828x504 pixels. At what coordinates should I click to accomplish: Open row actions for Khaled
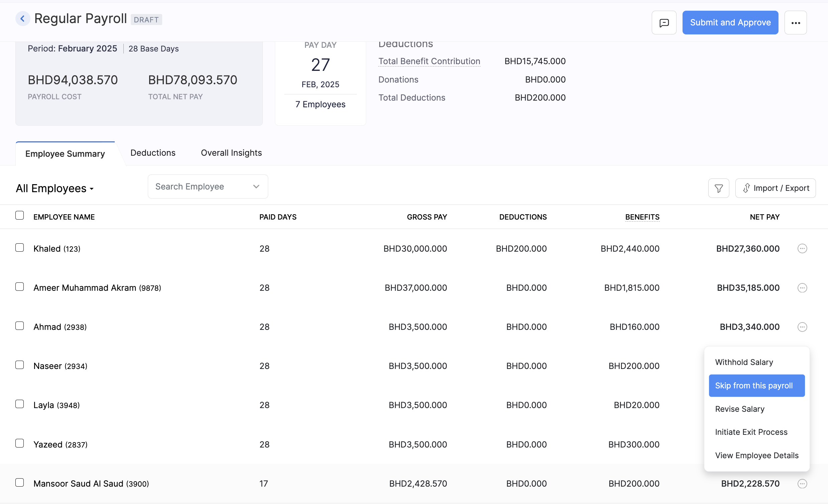803,248
